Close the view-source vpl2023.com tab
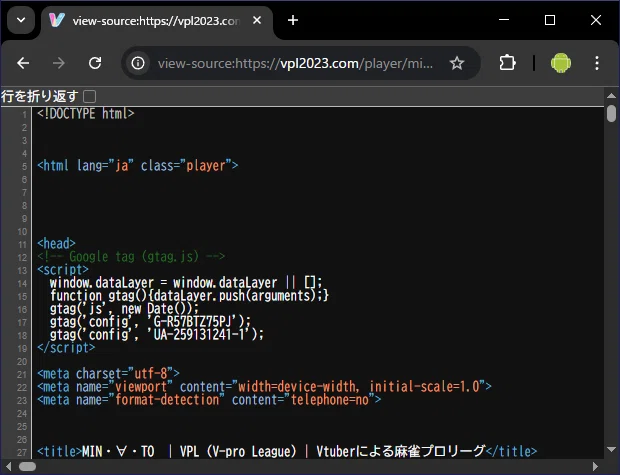 (257, 20)
